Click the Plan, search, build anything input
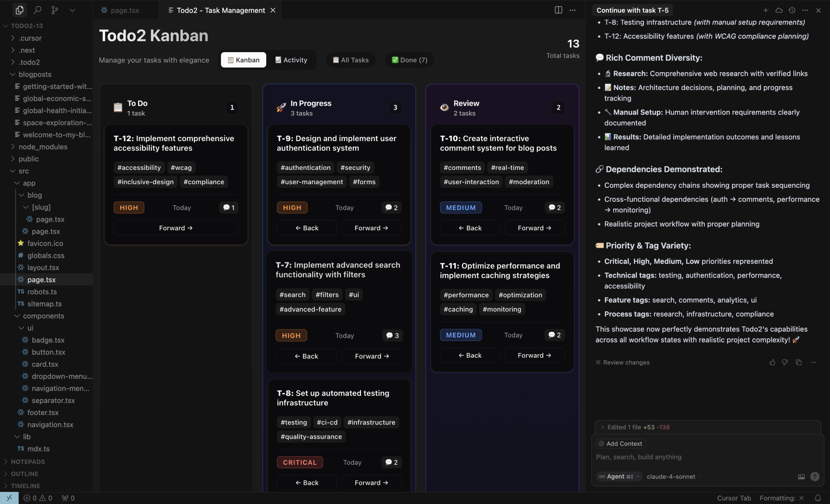Image resolution: width=830 pixels, height=504 pixels. 707,457
